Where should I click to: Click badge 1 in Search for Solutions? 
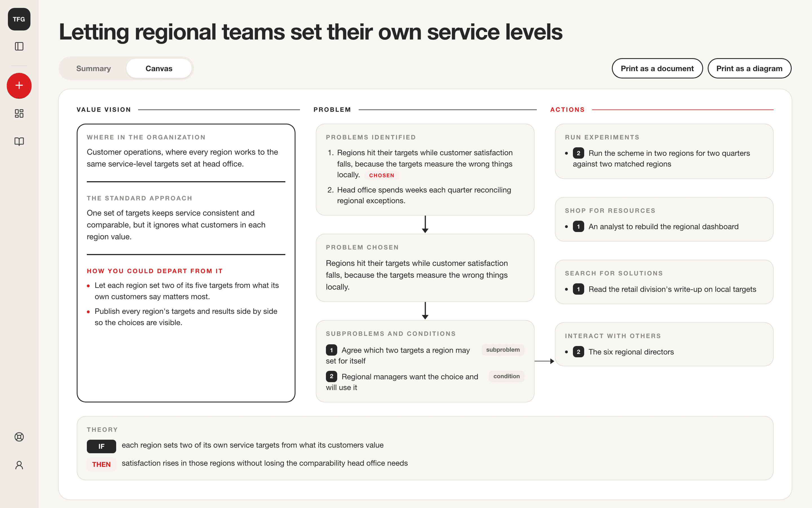578,289
